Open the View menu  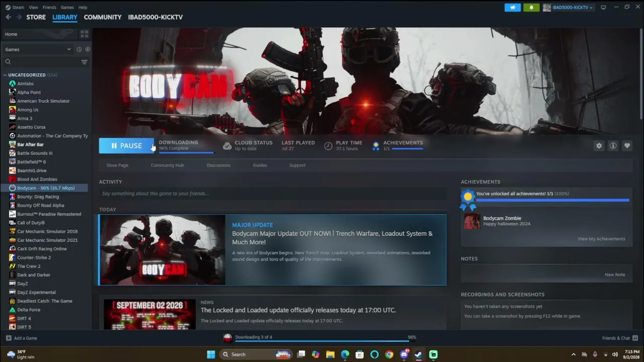click(33, 7)
